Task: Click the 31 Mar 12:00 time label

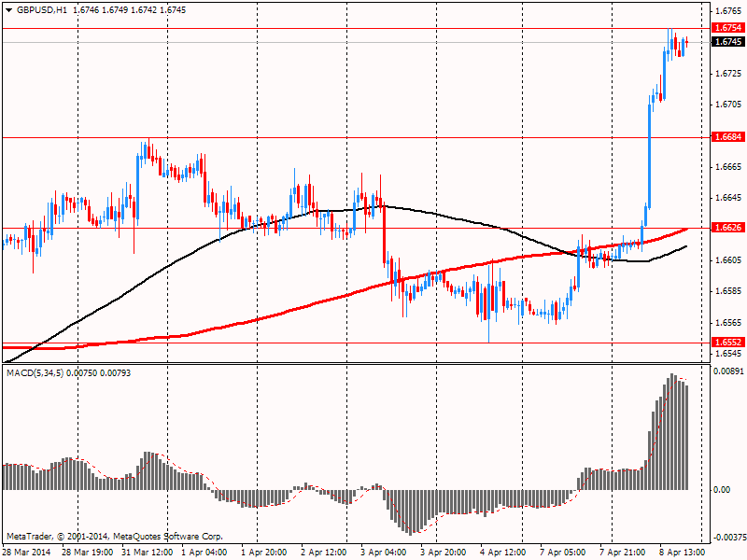Action: coord(148,553)
